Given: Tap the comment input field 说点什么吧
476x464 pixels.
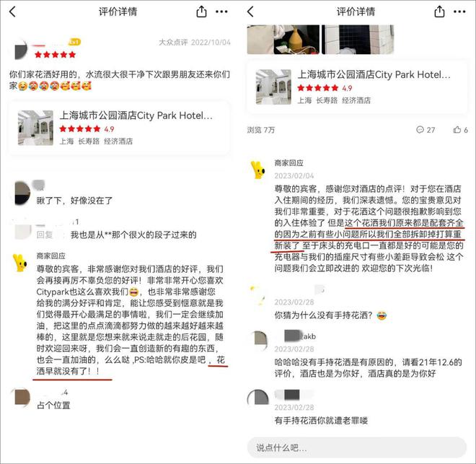Looking at the screenshot, I should 357,447.
